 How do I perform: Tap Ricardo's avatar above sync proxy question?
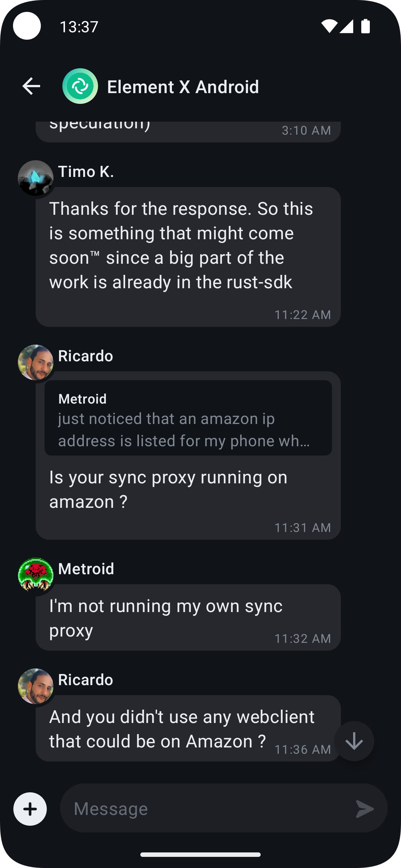coord(36,362)
